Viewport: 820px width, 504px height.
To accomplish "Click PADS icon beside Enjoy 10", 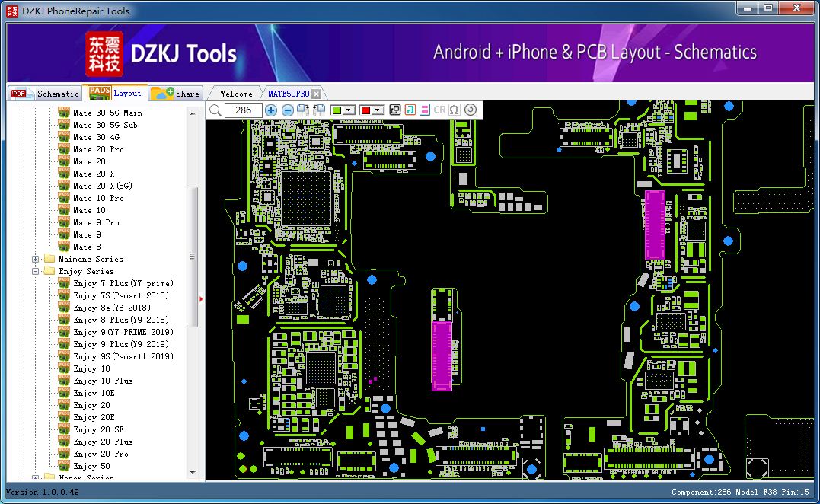I will click(64, 368).
